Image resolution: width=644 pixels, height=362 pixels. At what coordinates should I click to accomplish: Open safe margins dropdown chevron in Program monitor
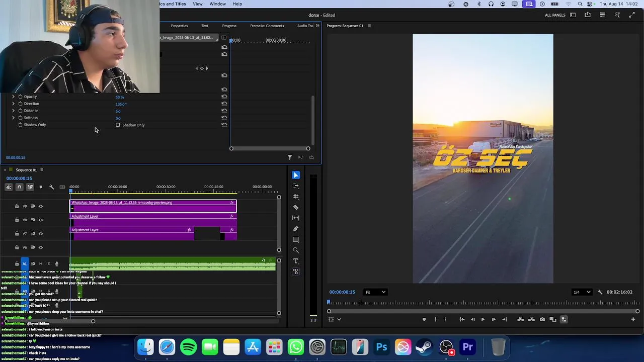(339, 319)
